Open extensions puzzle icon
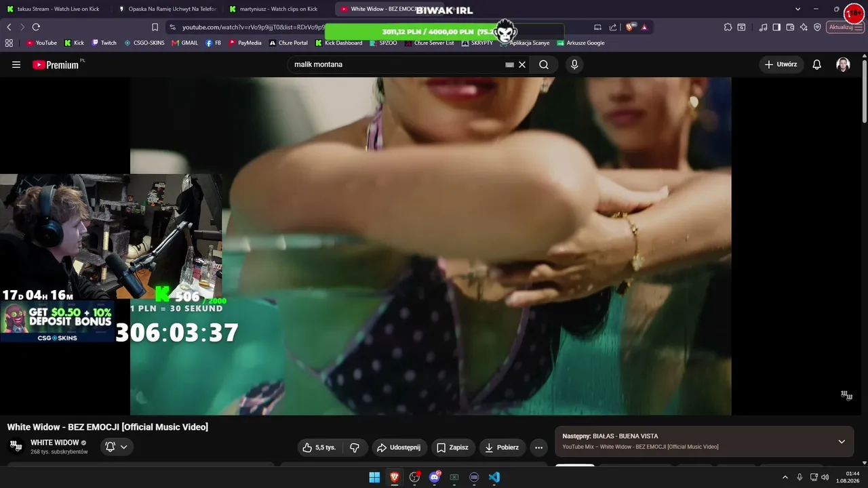Viewport: 868px width, 488px height. pyautogui.click(x=728, y=27)
